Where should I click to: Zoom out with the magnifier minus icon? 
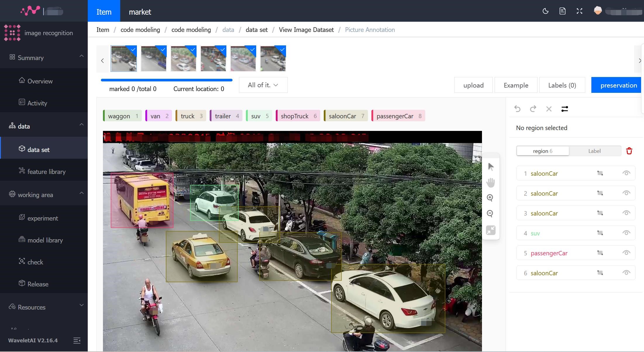pyautogui.click(x=490, y=213)
